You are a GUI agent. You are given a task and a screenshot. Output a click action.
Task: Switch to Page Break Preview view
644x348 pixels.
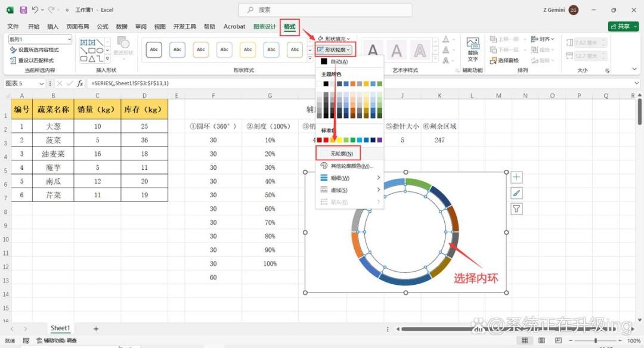558,341
